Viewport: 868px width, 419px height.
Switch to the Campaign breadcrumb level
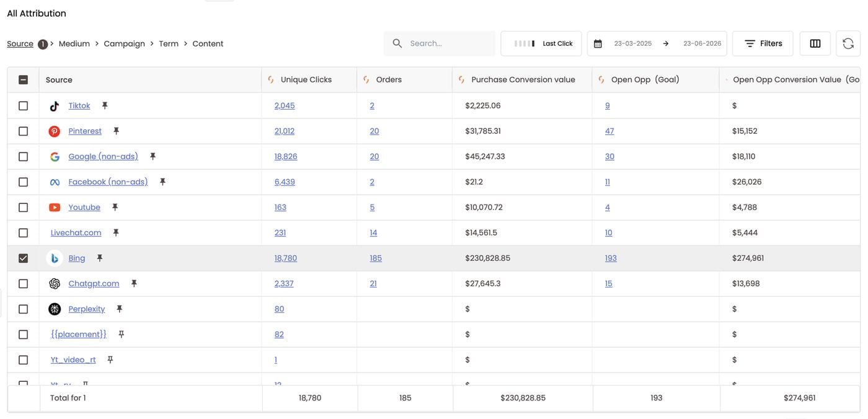(x=124, y=43)
